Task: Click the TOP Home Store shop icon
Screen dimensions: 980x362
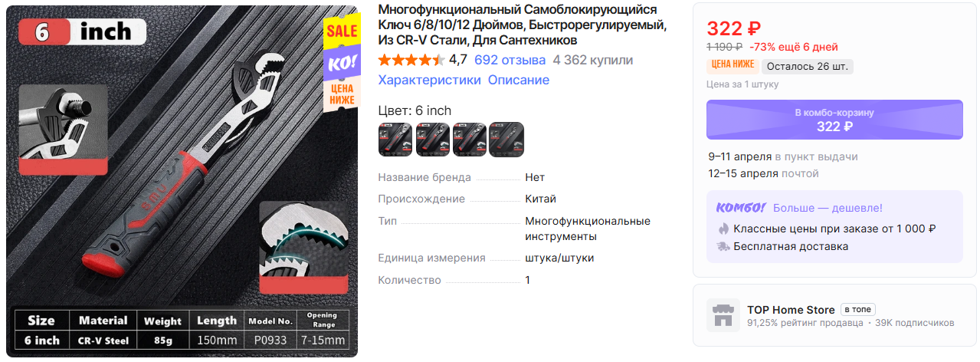Action: (x=723, y=315)
